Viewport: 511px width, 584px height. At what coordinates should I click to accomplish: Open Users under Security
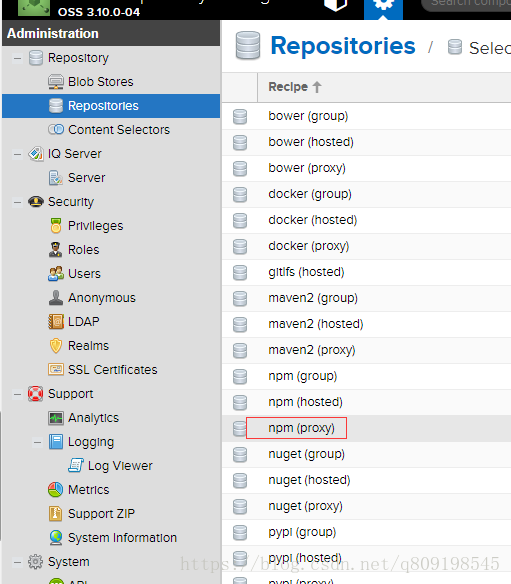tap(84, 274)
